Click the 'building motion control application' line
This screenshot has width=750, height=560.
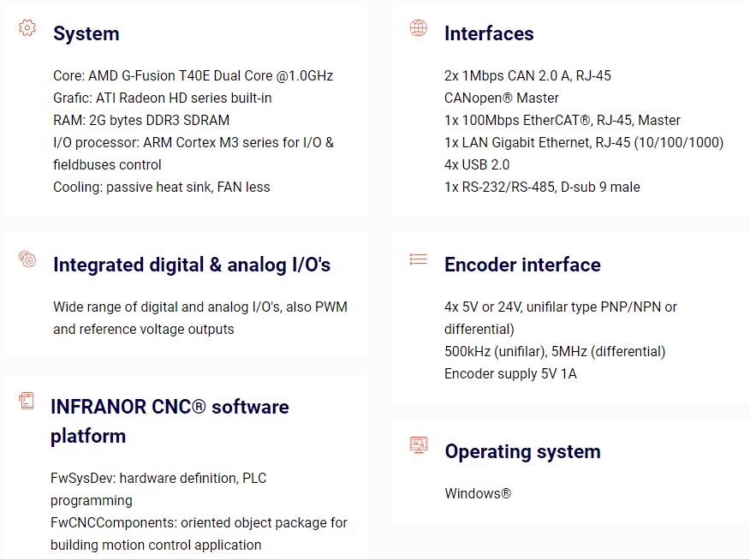click(156, 545)
